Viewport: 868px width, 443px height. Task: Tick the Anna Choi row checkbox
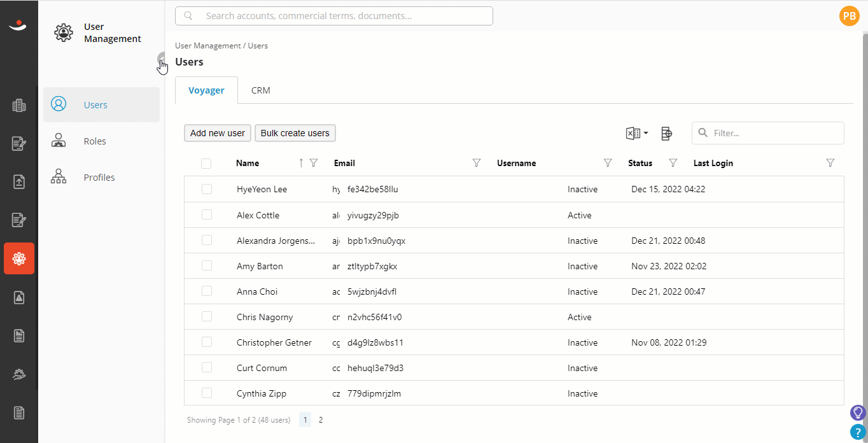tap(207, 291)
